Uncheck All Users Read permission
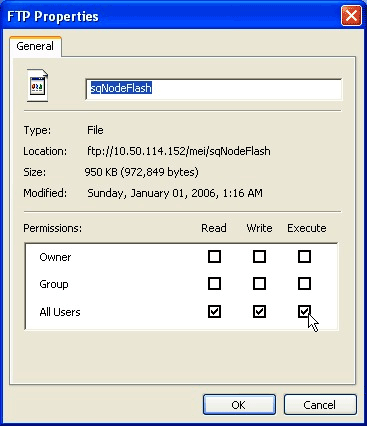Image resolution: width=367 pixels, height=426 pixels. 214,312
